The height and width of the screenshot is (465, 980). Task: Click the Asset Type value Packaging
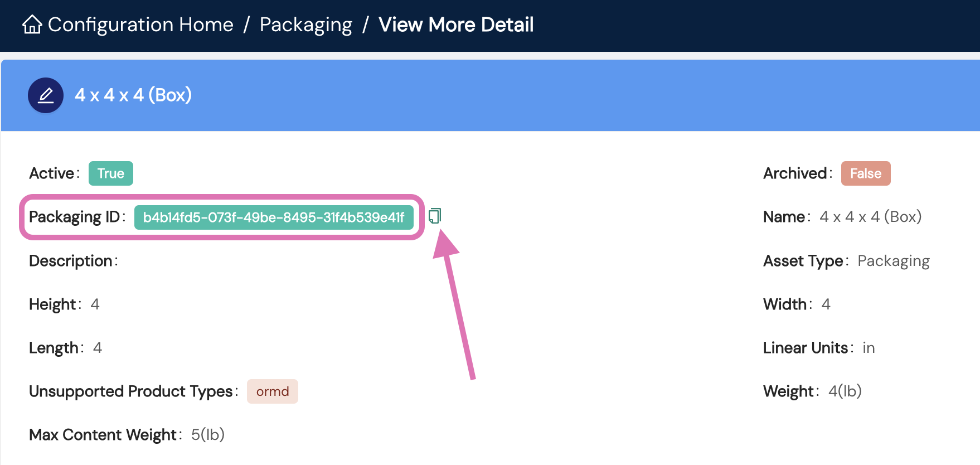tap(893, 260)
